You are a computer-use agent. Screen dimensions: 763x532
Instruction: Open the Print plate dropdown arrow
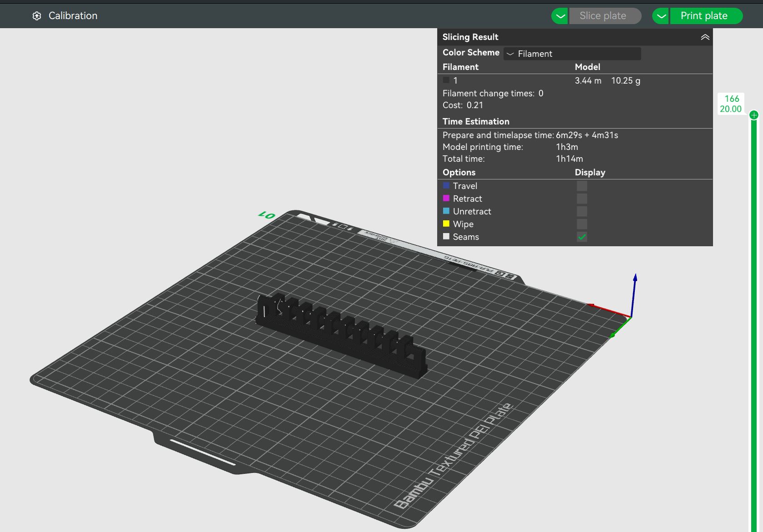click(661, 16)
